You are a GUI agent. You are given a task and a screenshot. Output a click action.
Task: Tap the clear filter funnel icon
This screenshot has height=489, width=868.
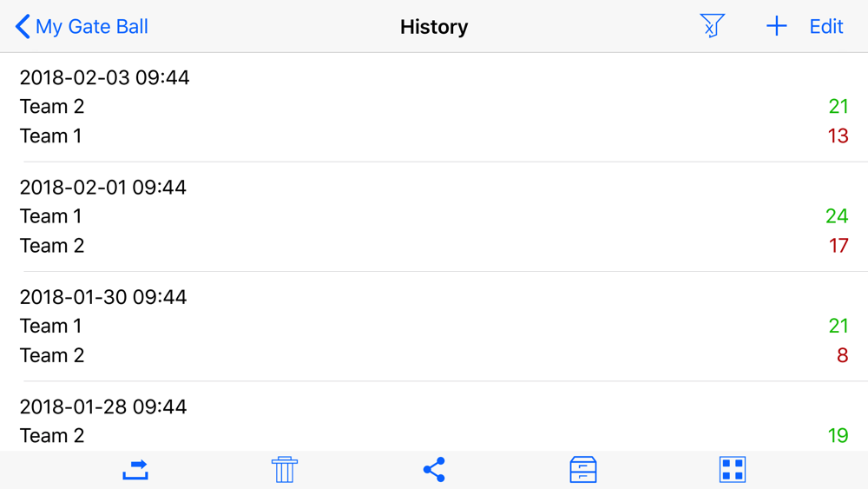point(712,25)
